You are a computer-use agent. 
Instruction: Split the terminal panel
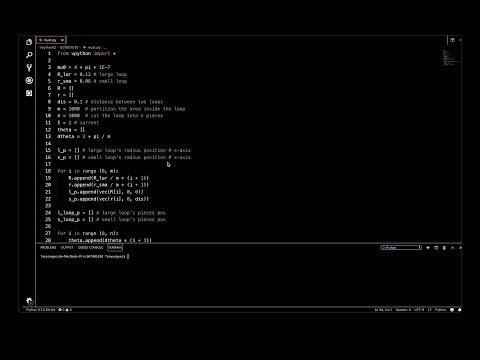click(436, 248)
